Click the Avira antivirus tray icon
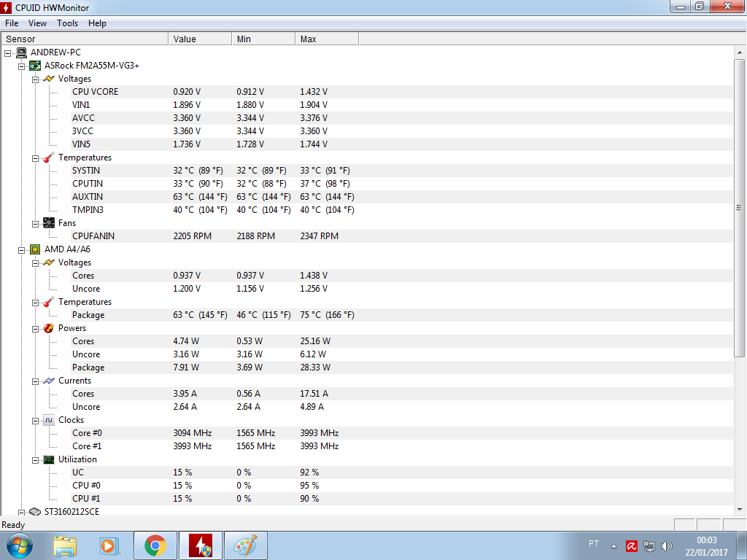 click(632, 546)
